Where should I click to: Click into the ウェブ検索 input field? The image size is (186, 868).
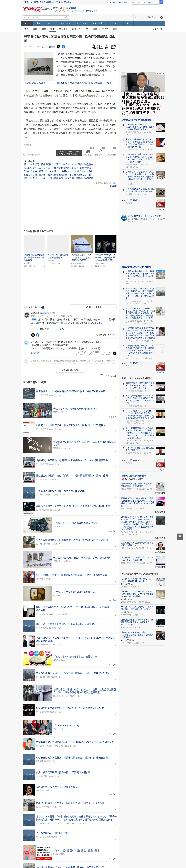(137, 2)
